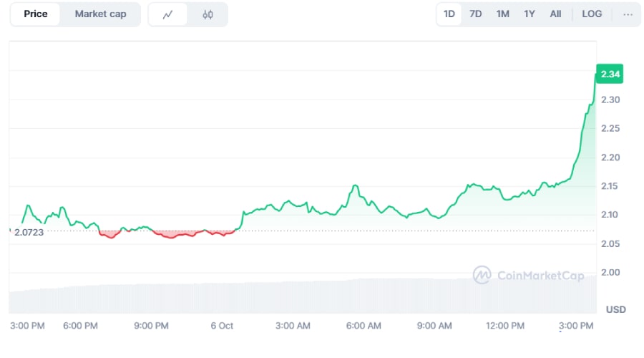The image size is (644, 358).
Task: Click the 2.20 axis value
Action: pyautogui.click(x=610, y=158)
